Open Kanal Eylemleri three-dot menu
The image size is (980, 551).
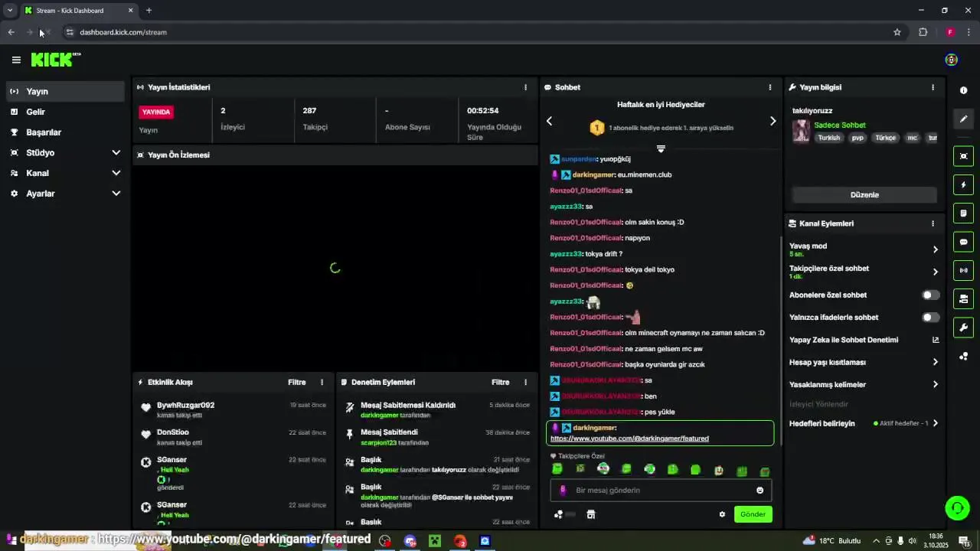coord(933,223)
